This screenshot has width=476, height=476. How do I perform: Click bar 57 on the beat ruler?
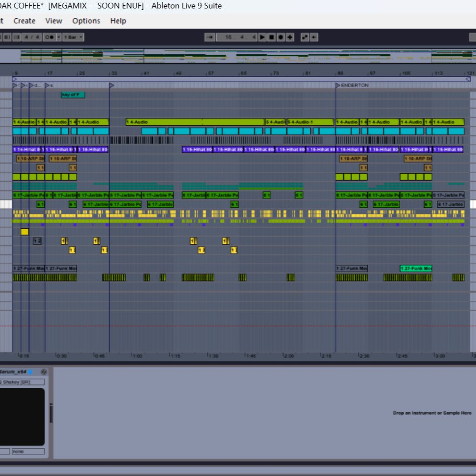click(x=210, y=73)
